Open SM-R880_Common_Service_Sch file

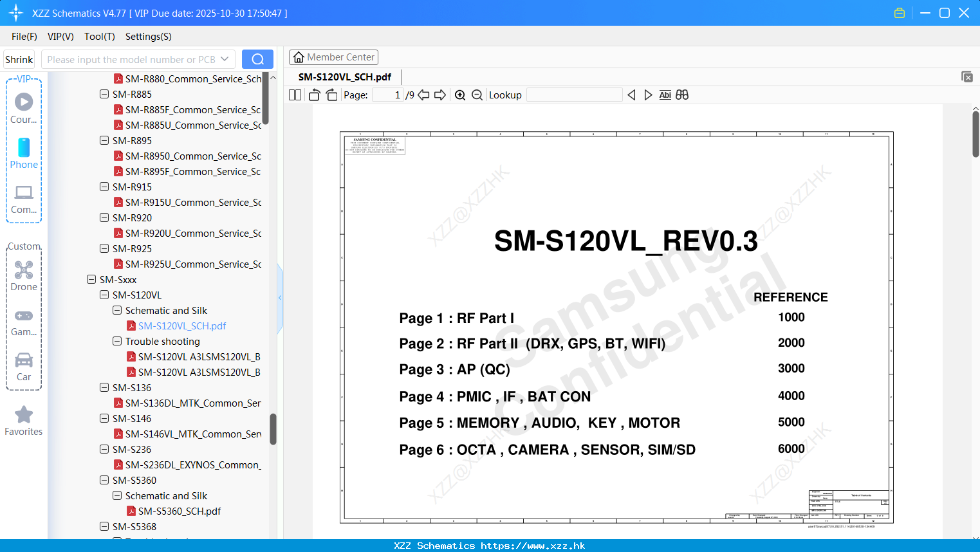point(194,78)
